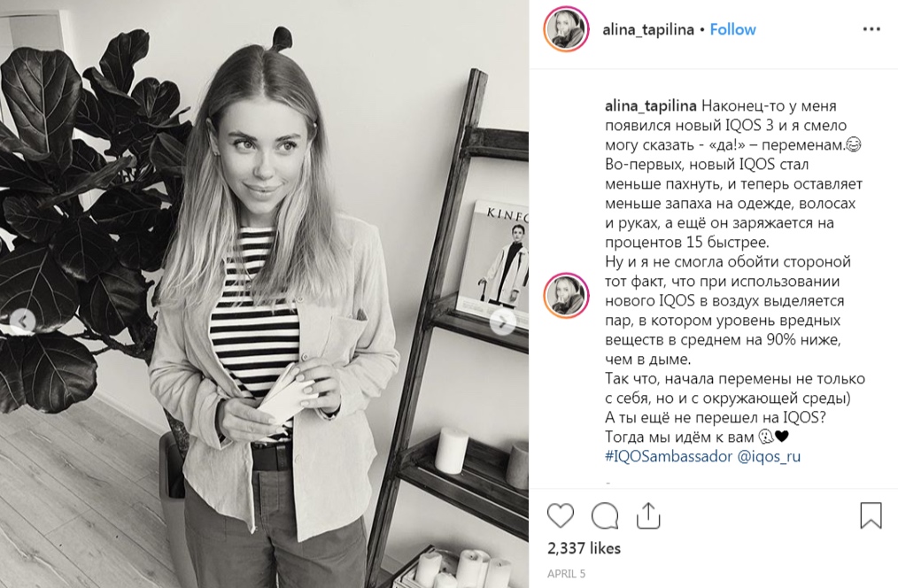Screen dimensions: 898x588
Task: Go to next photo arrow
Action: 502,322
